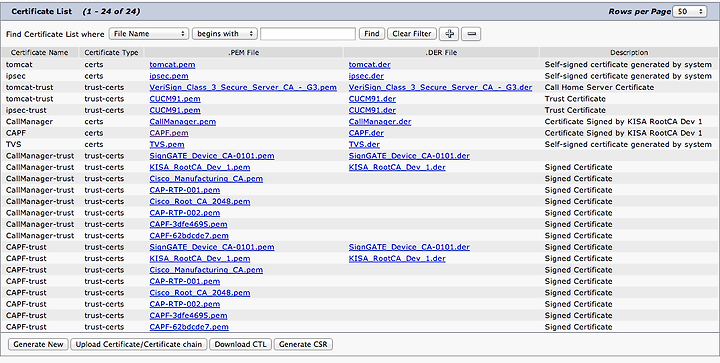Image resolution: width=720 pixels, height=363 pixels.
Task: Open SignGATE_Device_CA-0101.pem in CallManager-trust row
Action: click(x=212, y=156)
